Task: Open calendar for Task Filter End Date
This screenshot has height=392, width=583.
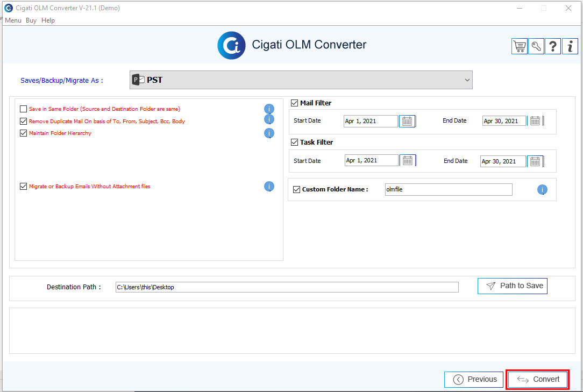Action: [x=535, y=161]
